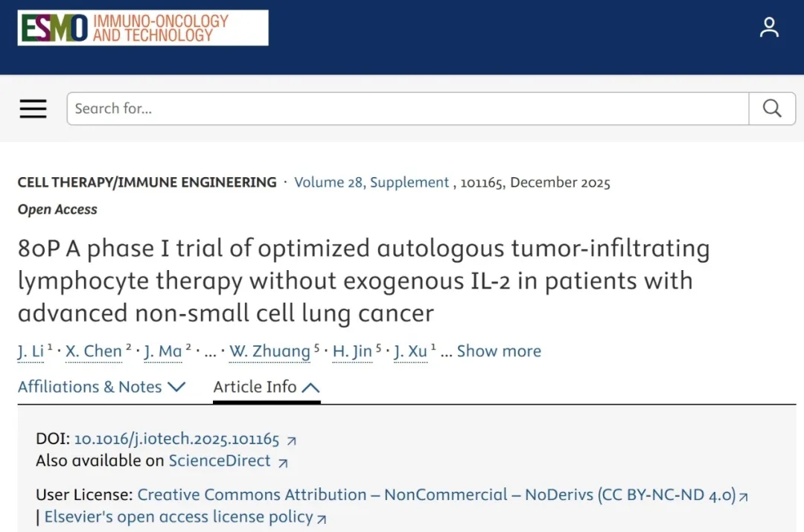Open Volume 28, Supplement issue link
This screenshot has height=532, width=804.
point(371,182)
